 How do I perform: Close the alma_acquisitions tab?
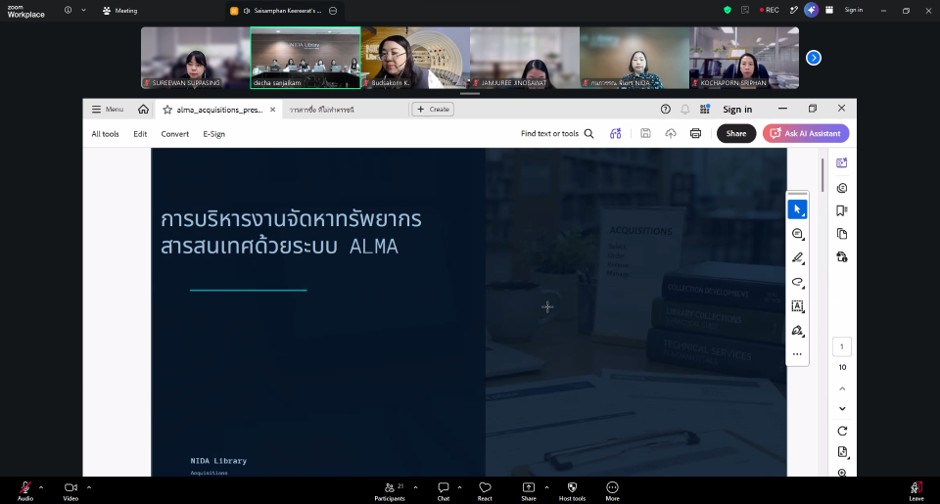[272, 110]
